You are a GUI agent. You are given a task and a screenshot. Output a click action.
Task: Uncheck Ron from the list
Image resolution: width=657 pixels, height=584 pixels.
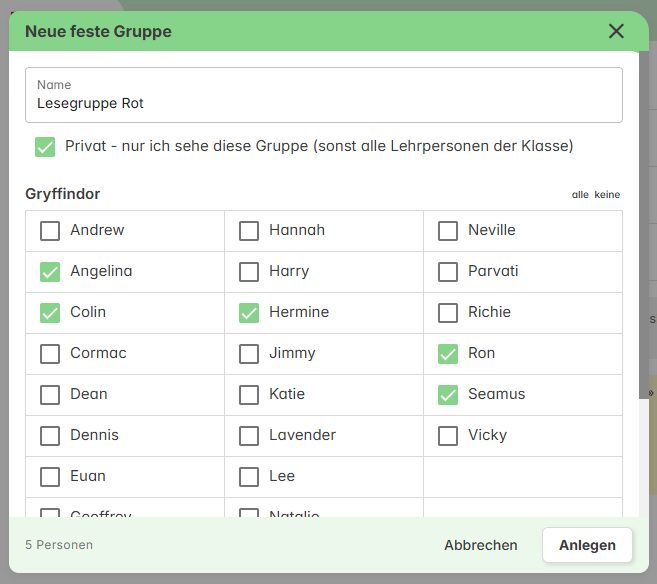pos(448,354)
